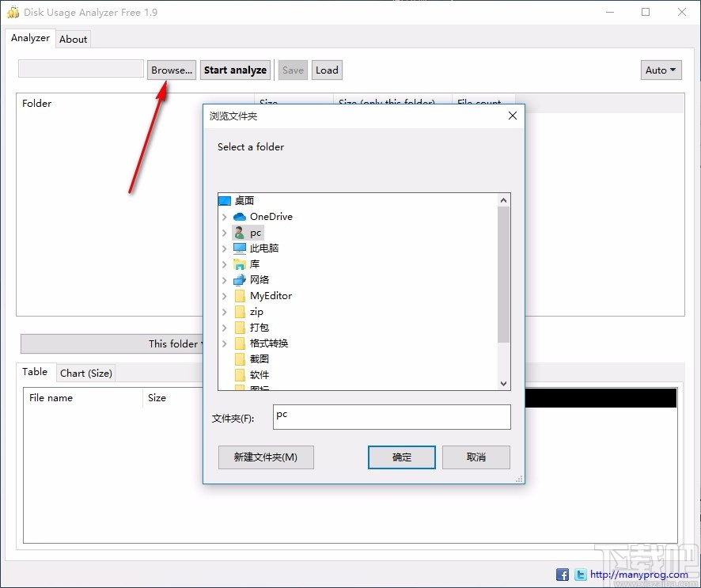
Task: Select the 网络 network icon
Action: point(240,279)
